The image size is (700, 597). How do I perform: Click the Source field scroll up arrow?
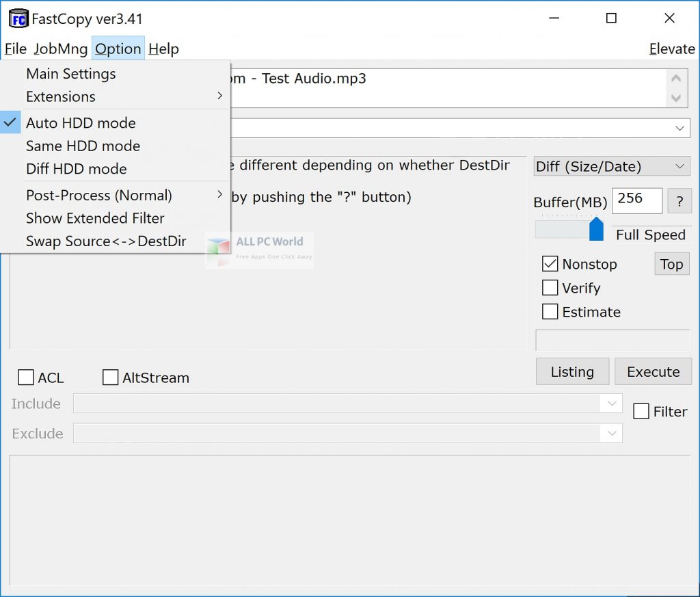(676, 79)
